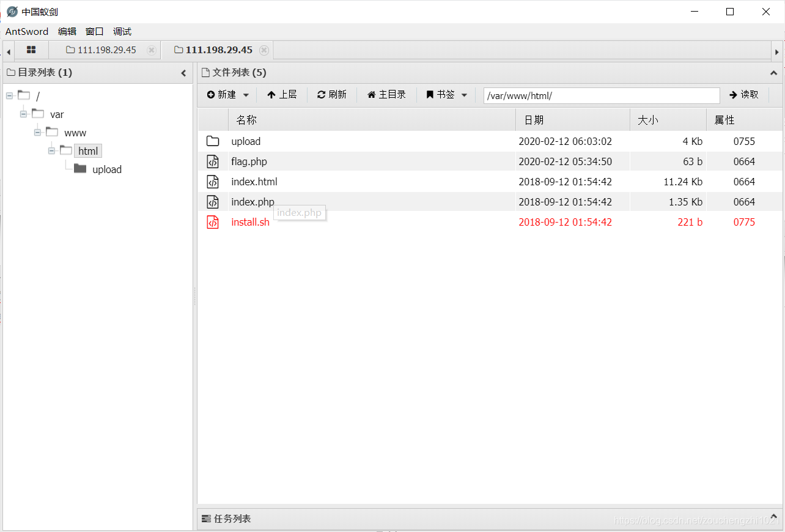Viewport: 785px width, 532px height.
Task: Close the first 111.198.29.45 tab
Action: 151,50
